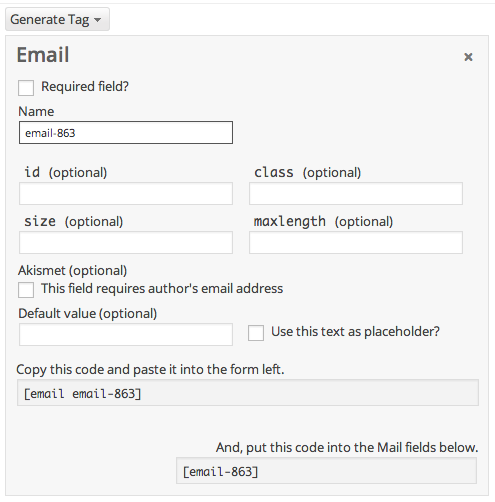Click the Akismet author's email label text
Image resolution: width=495 pixels, height=502 pixels.
click(162, 289)
